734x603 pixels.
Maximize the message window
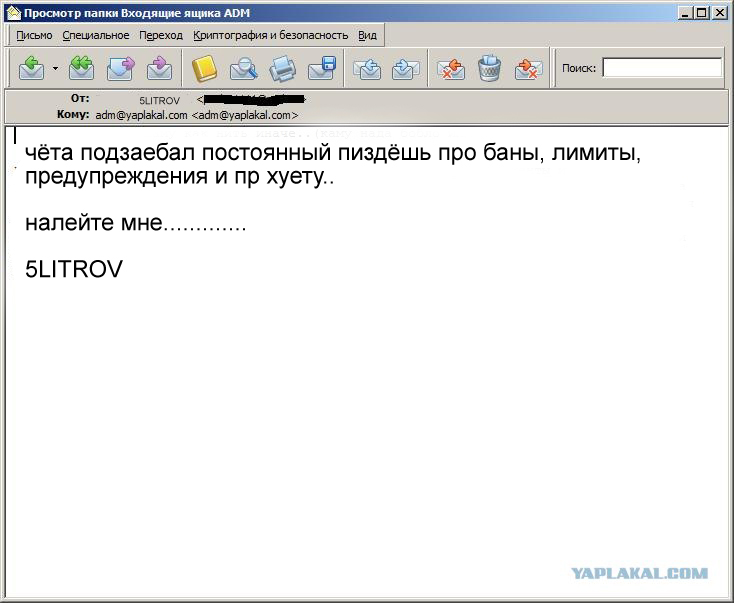(701, 13)
